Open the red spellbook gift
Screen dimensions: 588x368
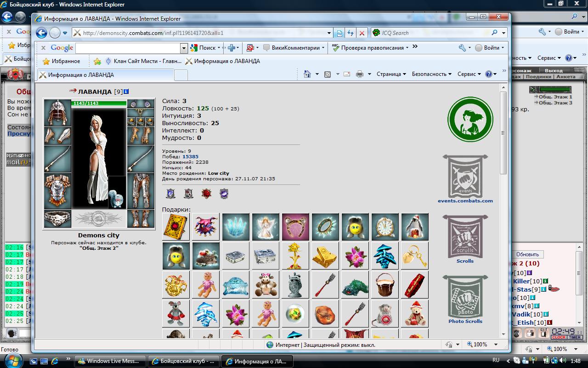[176, 227]
